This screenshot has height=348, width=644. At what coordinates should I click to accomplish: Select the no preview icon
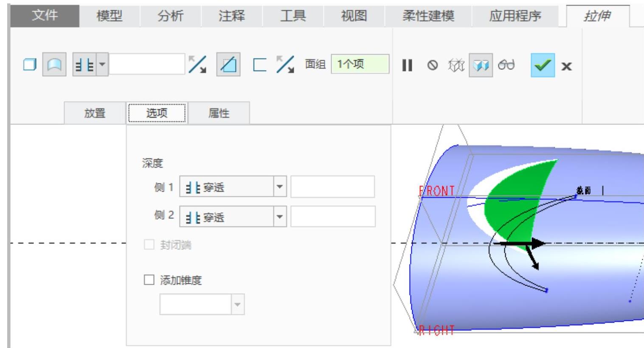pos(432,65)
